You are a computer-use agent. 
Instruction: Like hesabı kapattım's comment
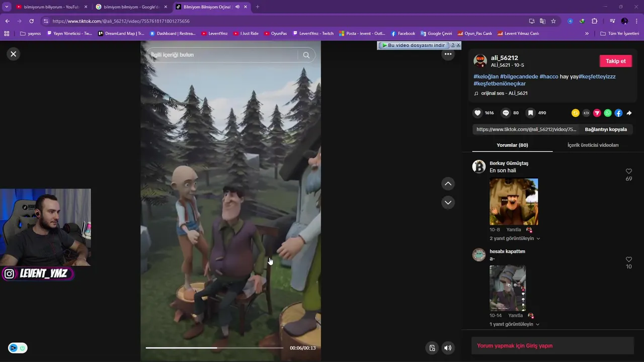tap(628, 259)
